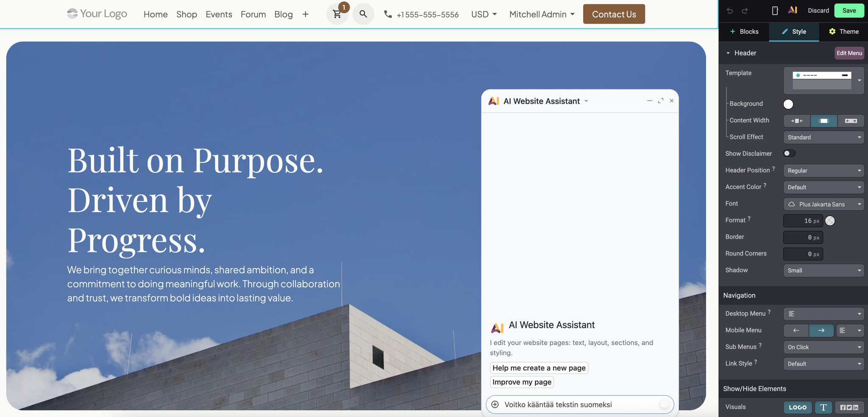868x417 pixels.
Task: Click the undo arrow in editor toolbar
Action: coord(729,11)
